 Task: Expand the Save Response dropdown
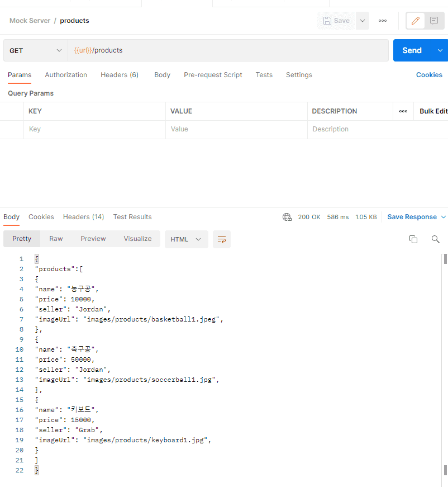[444, 217]
